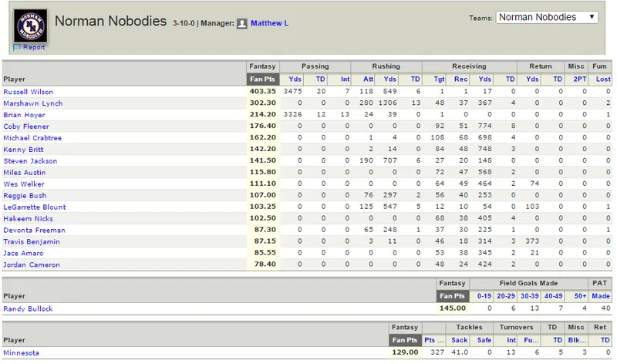Sort by Receiving Rec column
This screenshot has width=617, height=364.
460,79
